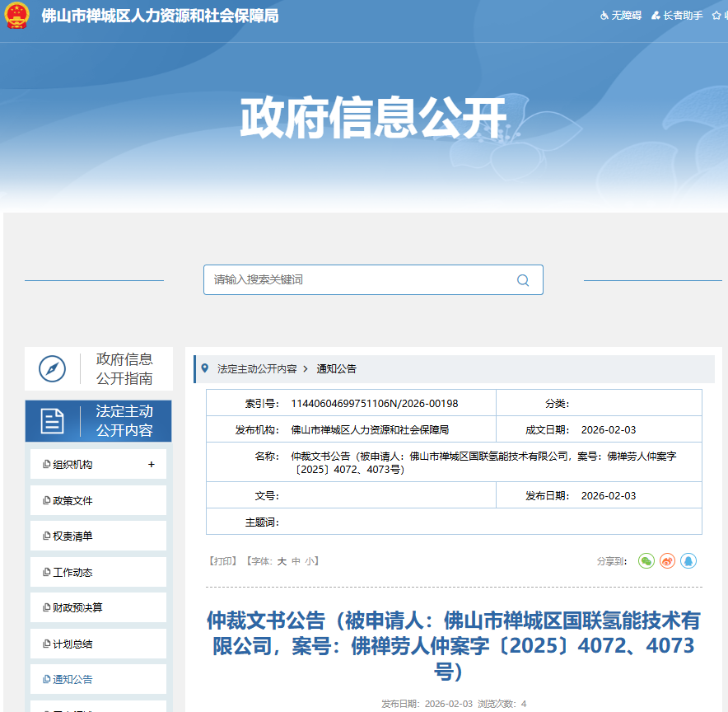Open the WeChat share icon
The width and height of the screenshot is (728, 712).
(x=646, y=560)
